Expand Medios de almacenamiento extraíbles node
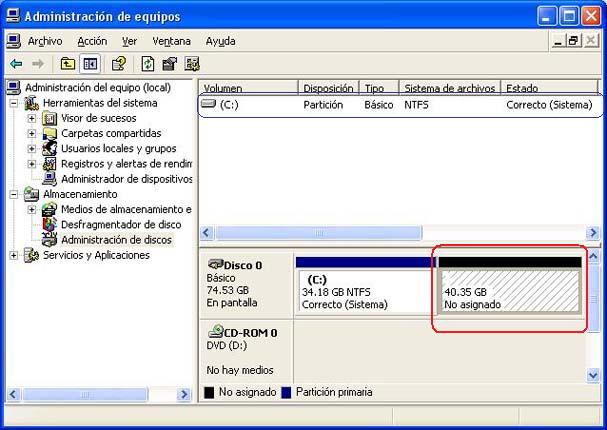607x430 pixels. pos(32,210)
